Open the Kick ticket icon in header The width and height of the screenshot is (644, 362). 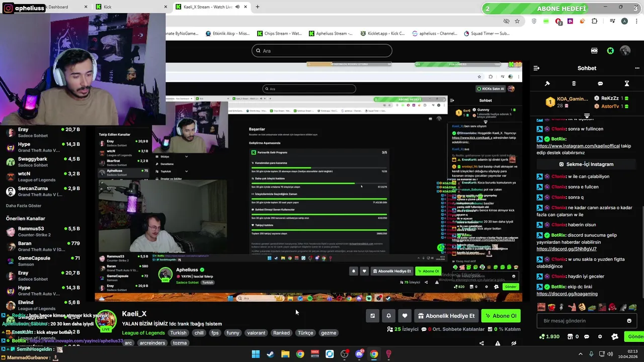[594, 51]
